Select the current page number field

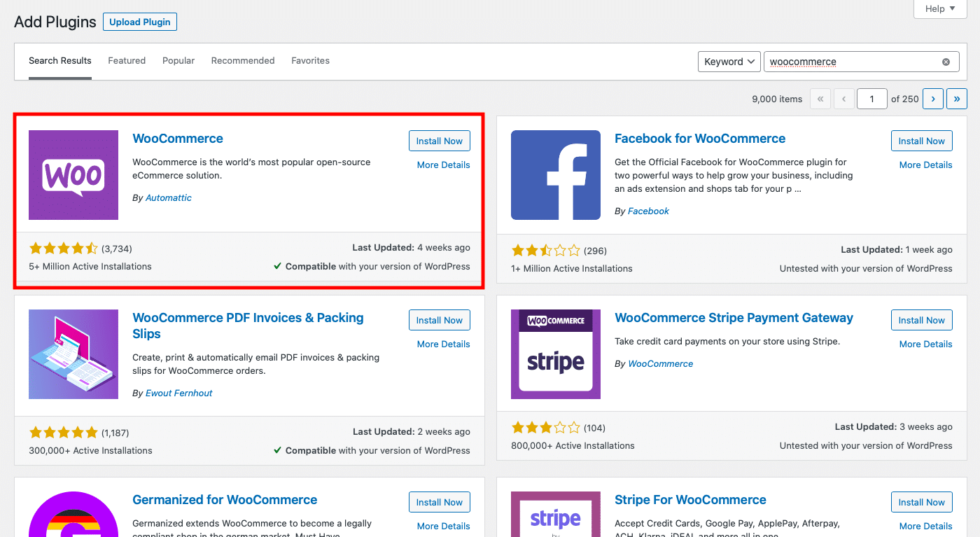872,99
